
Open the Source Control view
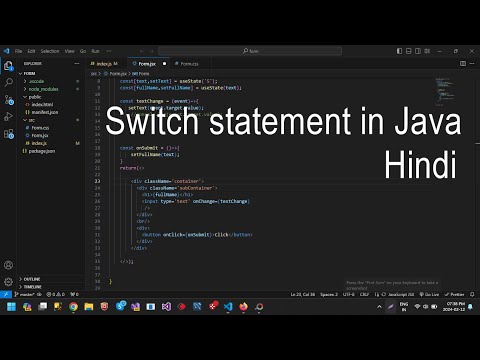pos(8,100)
